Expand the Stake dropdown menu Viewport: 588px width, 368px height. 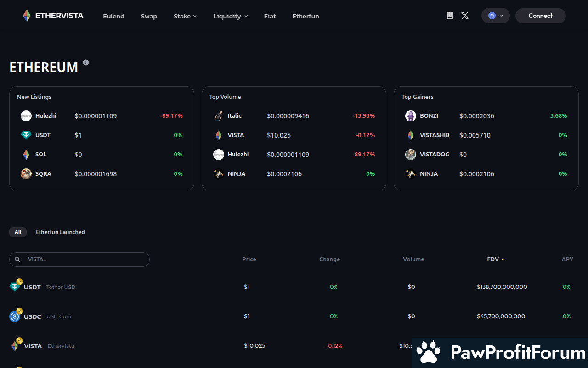point(185,16)
